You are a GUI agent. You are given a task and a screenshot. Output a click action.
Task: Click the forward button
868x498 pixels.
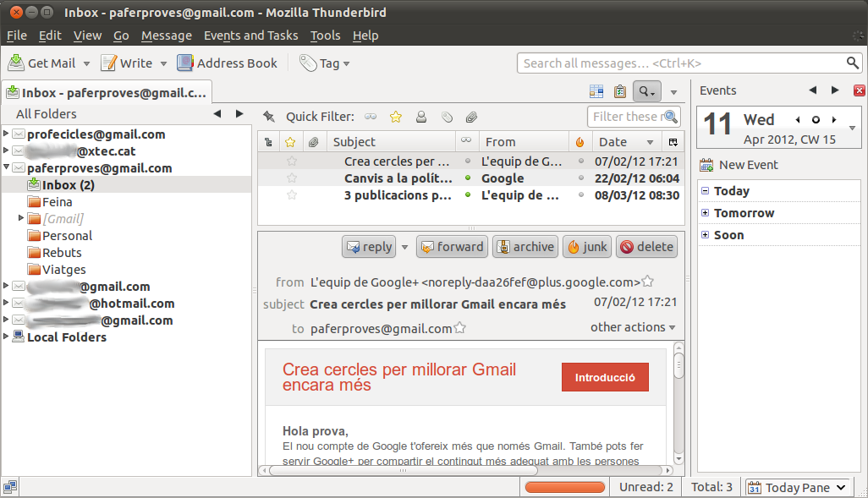453,247
